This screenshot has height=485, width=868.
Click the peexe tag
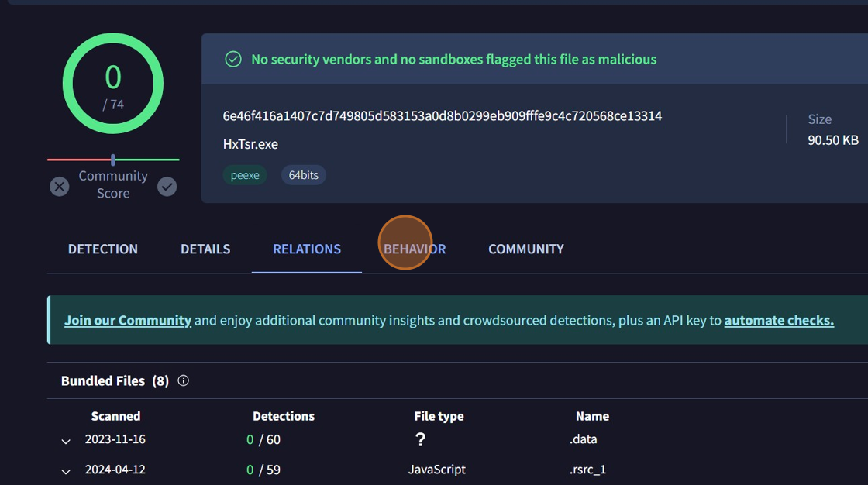(x=245, y=175)
